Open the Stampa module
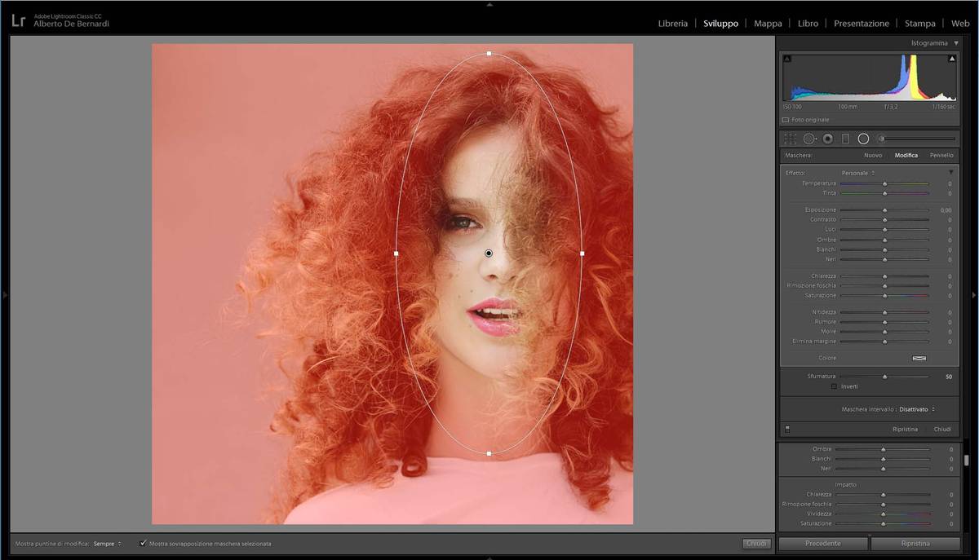This screenshot has width=979, height=560. point(919,24)
